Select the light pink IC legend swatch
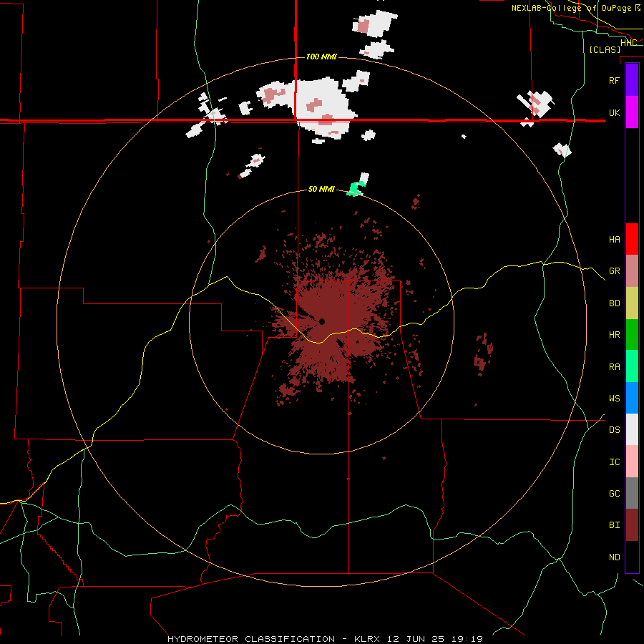644x644 pixels. click(632, 462)
